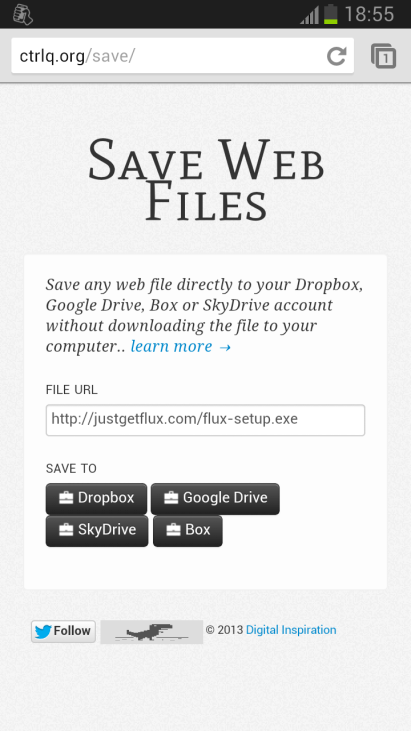Open the browser tab switcher icon
This screenshot has height=731, width=411.
coord(384,56)
